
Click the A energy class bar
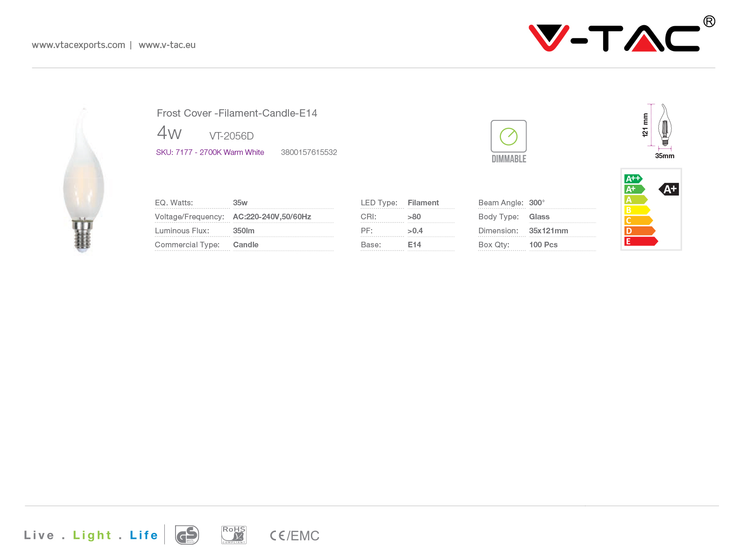(636, 200)
